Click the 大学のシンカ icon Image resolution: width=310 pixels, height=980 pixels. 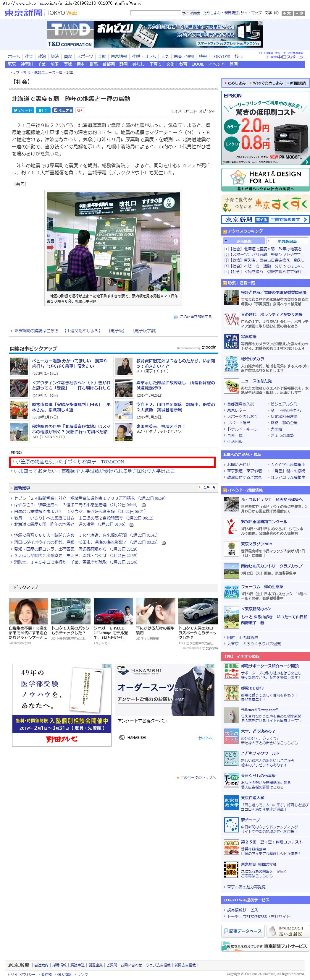231,736
